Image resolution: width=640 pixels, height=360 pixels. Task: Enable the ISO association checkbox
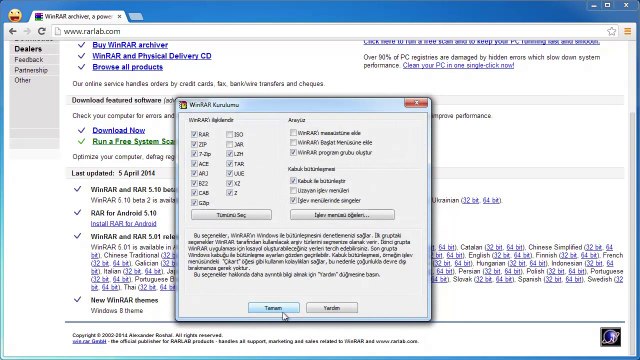coord(229,134)
